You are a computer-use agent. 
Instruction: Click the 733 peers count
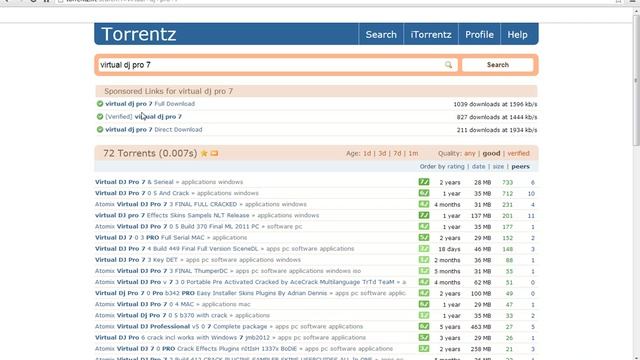click(x=507, y=182)
